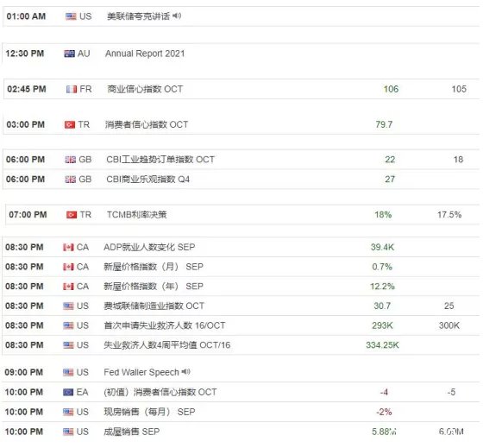Click the Fed Waller Speech event title

coord(141,372)
